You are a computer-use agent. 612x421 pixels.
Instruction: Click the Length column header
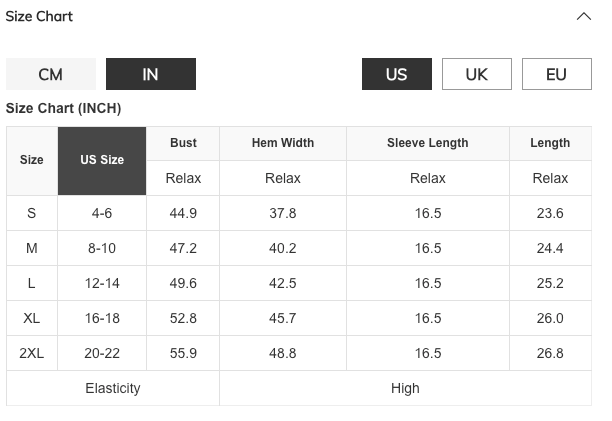click(x=550, y=143)
